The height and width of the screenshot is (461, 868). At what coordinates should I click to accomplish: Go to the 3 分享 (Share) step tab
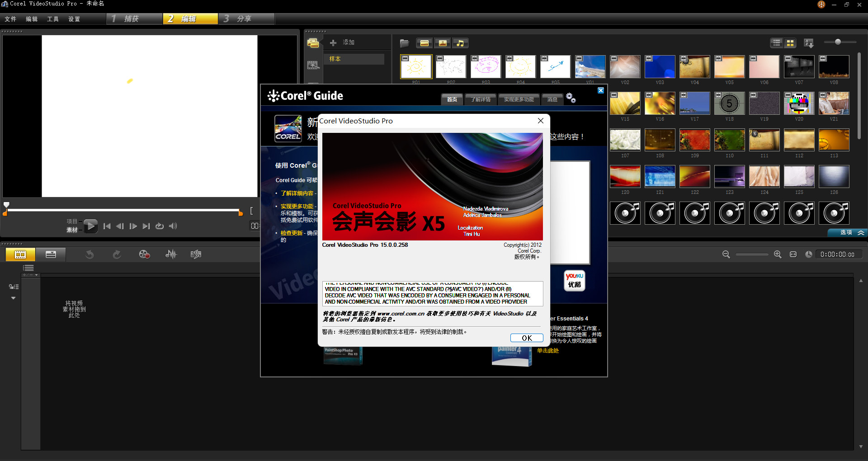(247, 19)
